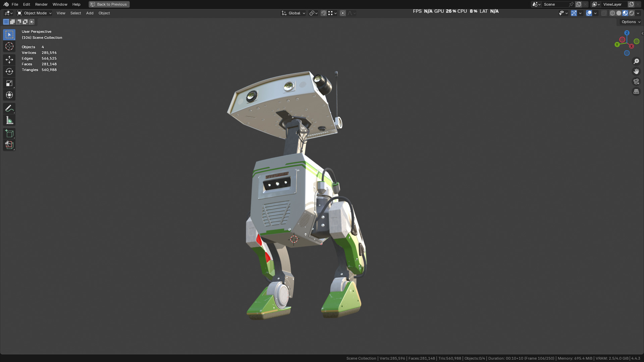Activate the 3D Cursor tool
Screen dimensions: 644x362
[9, 46]
